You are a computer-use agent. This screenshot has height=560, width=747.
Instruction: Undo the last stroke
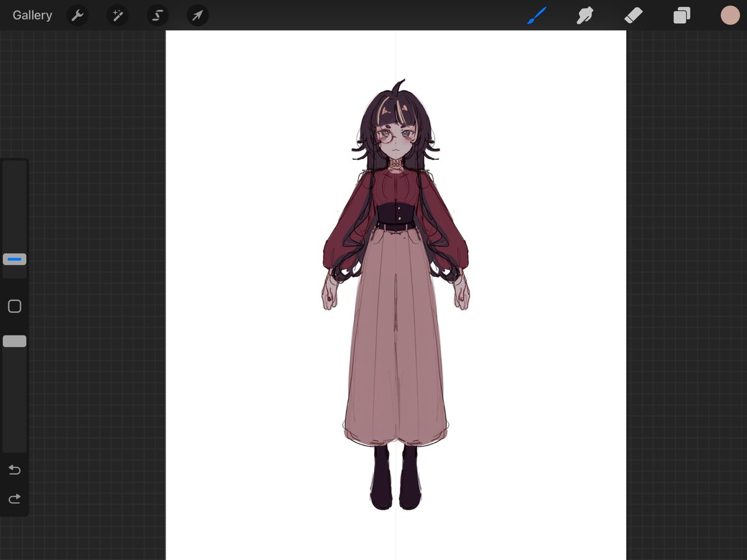pyautogui.click(x=14, y=470)
